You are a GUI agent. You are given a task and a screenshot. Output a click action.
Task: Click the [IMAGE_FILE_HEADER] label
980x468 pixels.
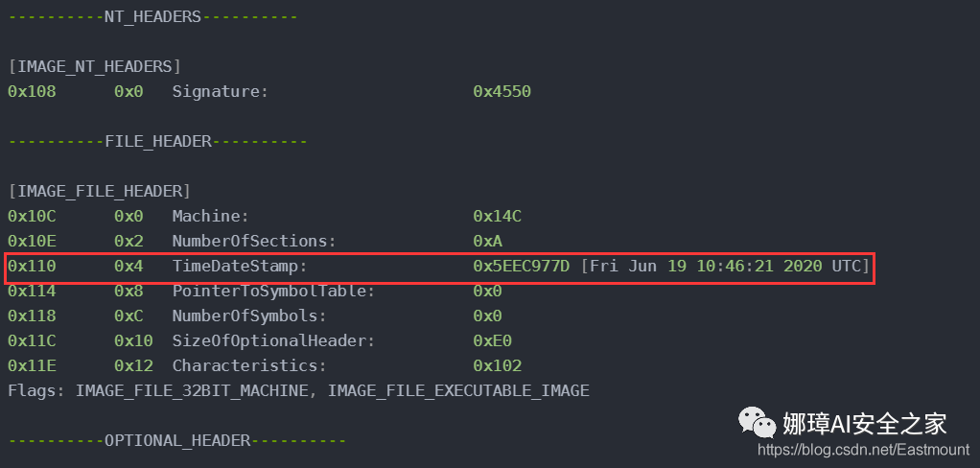100,191
